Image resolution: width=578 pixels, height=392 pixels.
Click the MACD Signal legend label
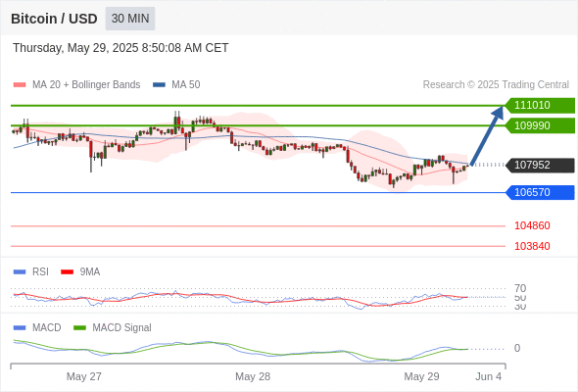tap(121, 328)
